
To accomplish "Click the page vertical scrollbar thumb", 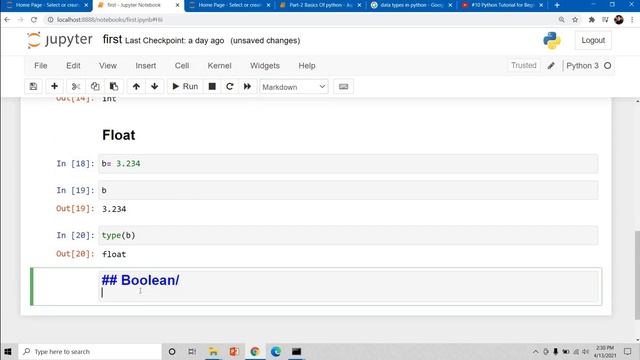I will (637, 275).
